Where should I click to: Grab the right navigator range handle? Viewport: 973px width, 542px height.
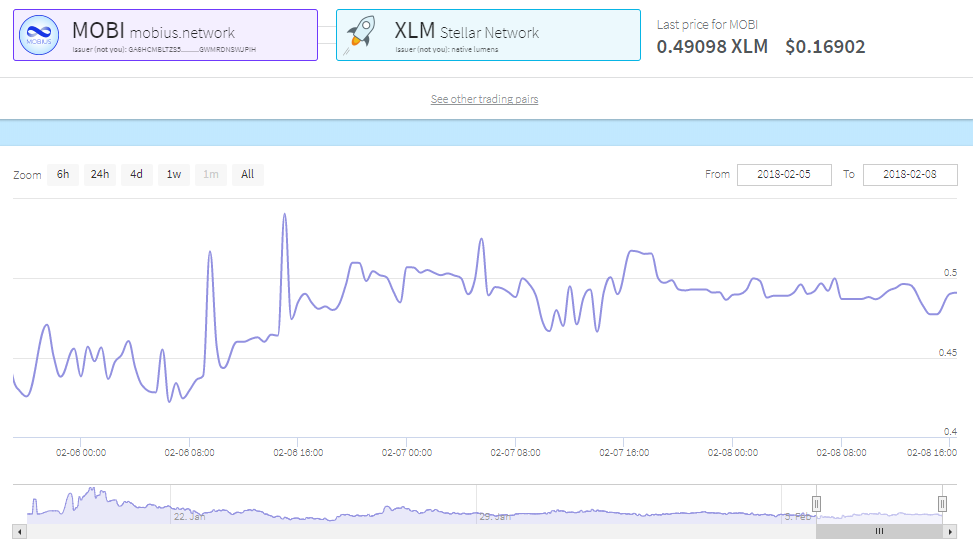942,504
